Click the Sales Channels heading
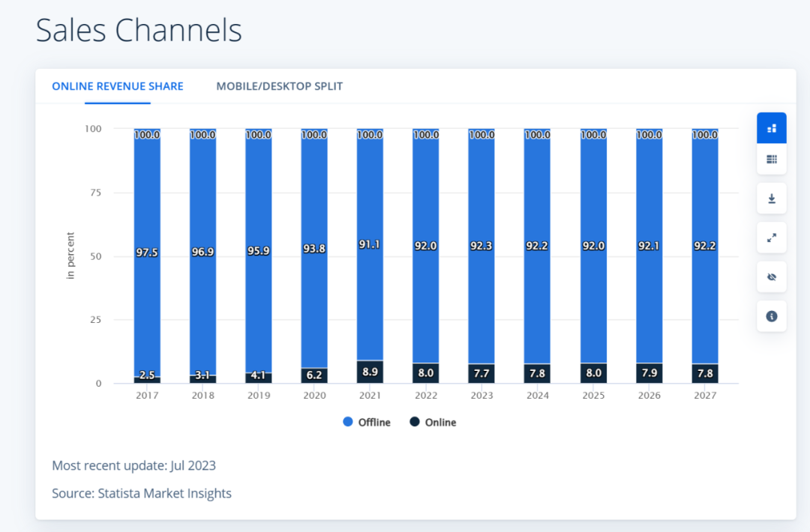This screenshot has height=532, width=810. [139, 30]
